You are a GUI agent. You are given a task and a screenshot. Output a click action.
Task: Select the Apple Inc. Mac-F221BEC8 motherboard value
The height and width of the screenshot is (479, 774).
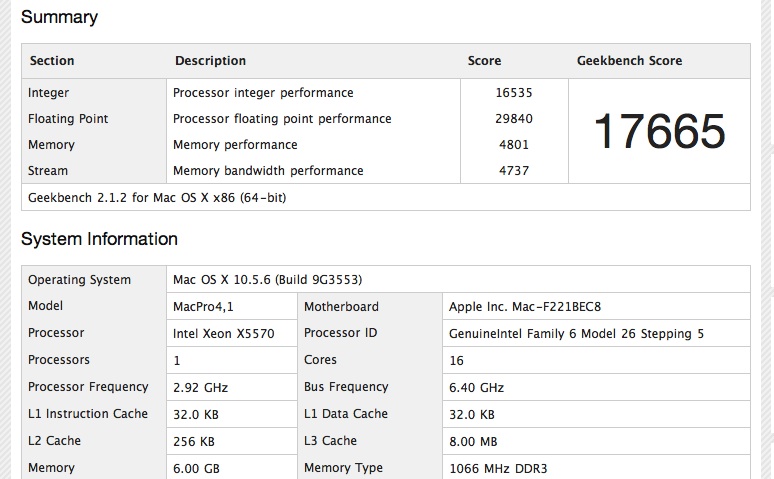(x=525, y=307)
